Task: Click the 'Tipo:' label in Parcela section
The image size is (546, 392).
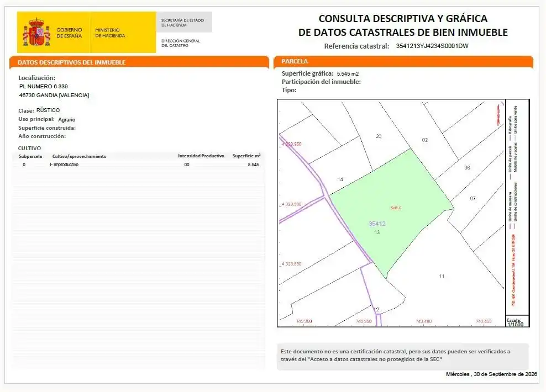Action: [x=289, y=90]
